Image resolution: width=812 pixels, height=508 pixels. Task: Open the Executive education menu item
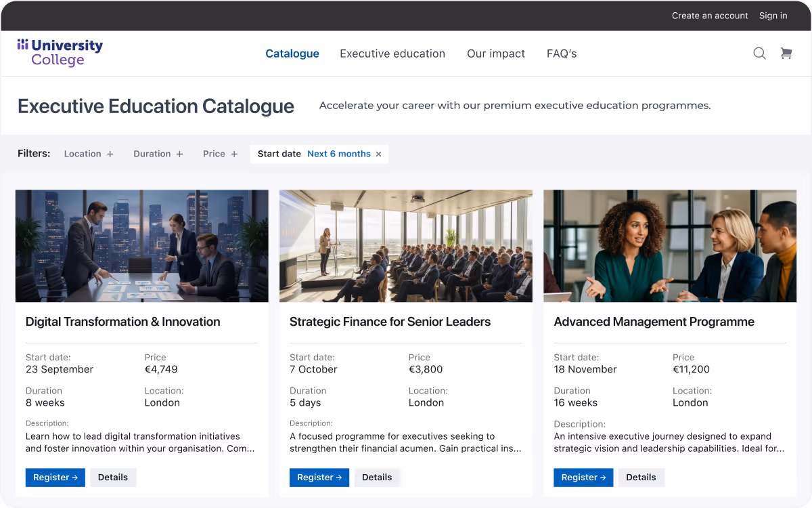click(392, 54)
